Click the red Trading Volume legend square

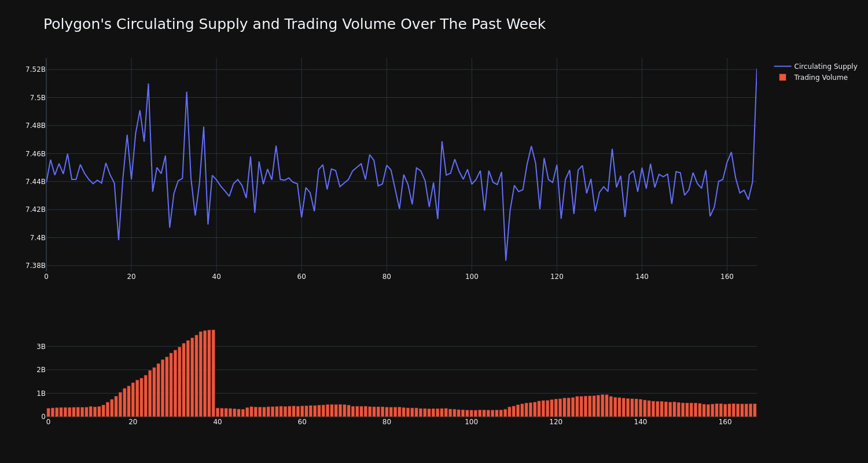tap(782, 77)
